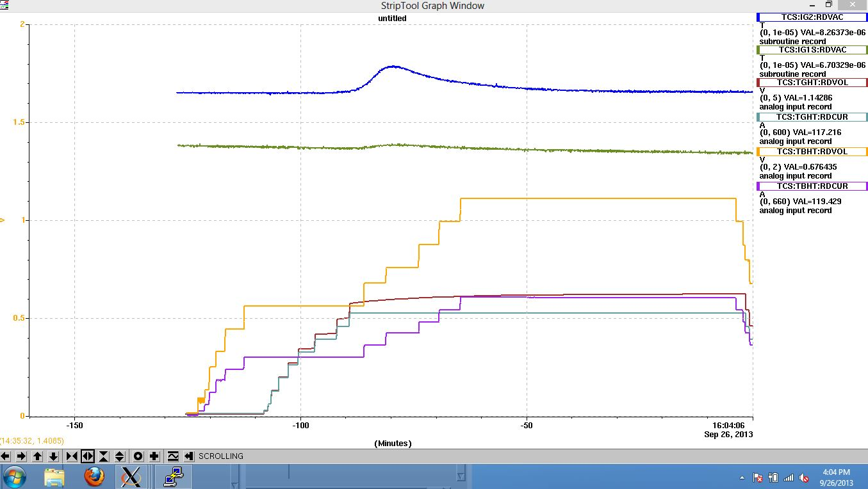Check the battery power tray icon
The image size is (868, 489).
(773, 477)
